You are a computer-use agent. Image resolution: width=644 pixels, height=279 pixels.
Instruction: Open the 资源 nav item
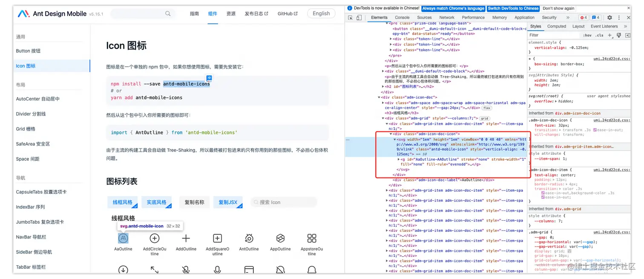(x=231, y=14)
